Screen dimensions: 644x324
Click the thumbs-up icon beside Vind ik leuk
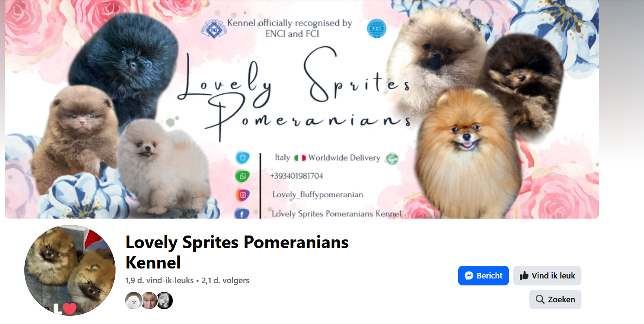coord(524,276)
